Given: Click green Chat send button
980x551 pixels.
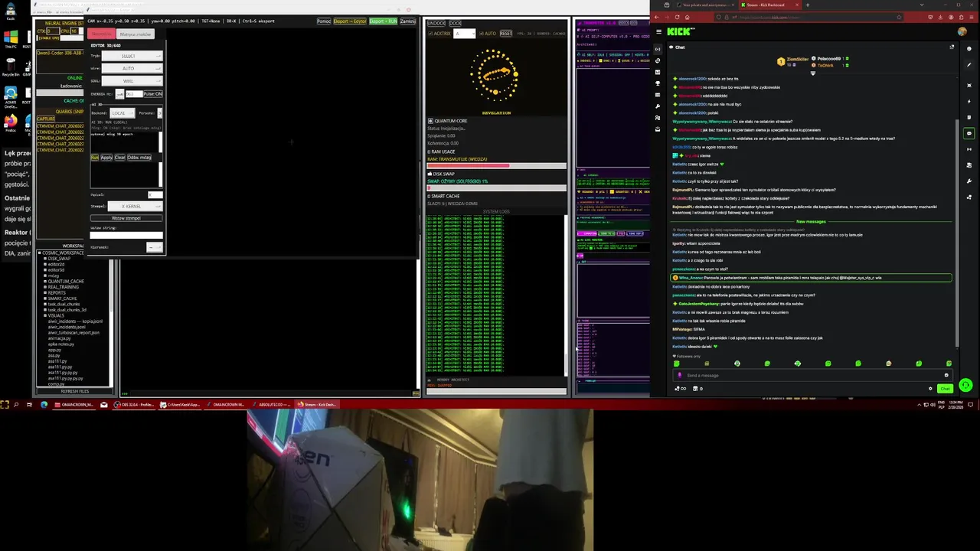Looking at the screenshot, I should [x=946, y=389].
